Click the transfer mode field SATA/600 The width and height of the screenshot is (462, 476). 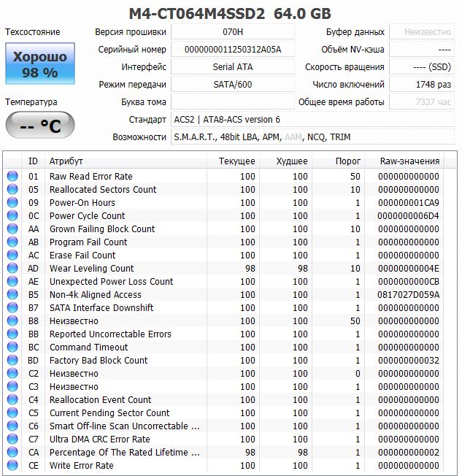pyautogui.click(x=233, y=85)
